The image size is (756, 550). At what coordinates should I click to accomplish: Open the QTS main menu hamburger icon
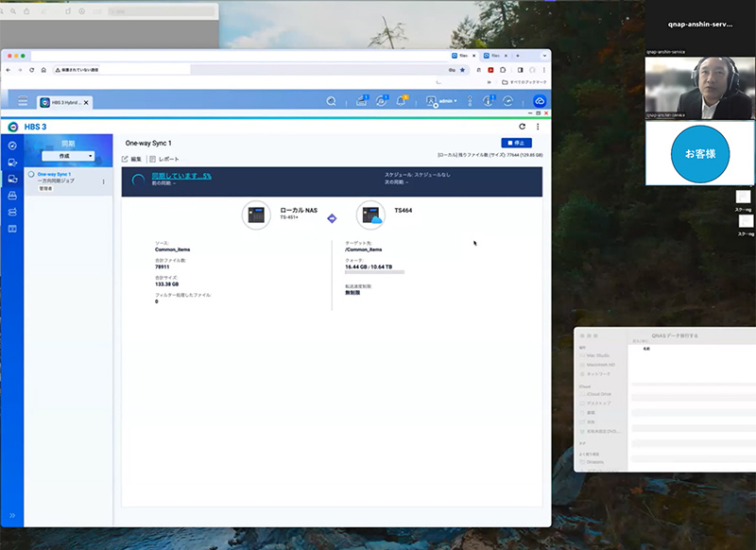pos(23,101)
